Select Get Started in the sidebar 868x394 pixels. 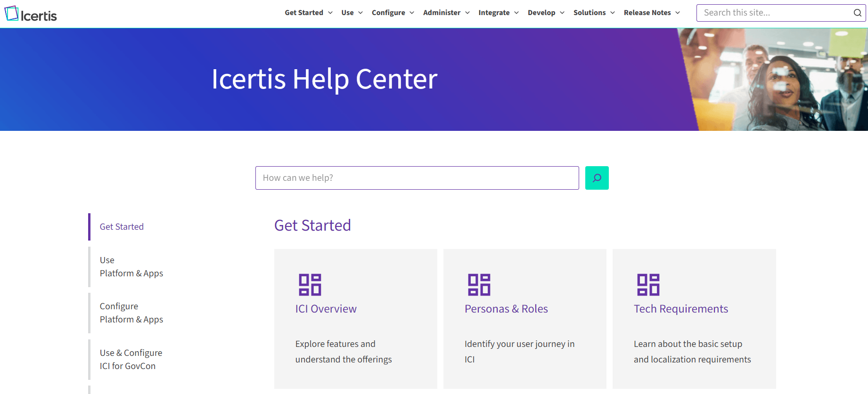click(x=122, y=227)
